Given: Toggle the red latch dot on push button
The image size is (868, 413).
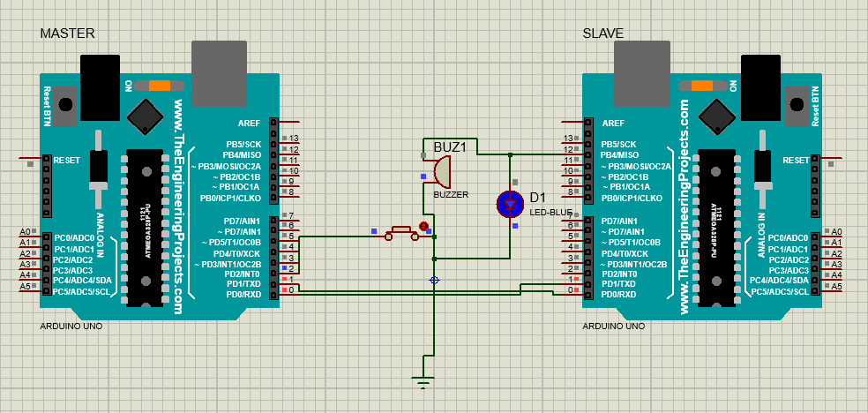Looking at the screenshot, I should click(x=423, y=226).
